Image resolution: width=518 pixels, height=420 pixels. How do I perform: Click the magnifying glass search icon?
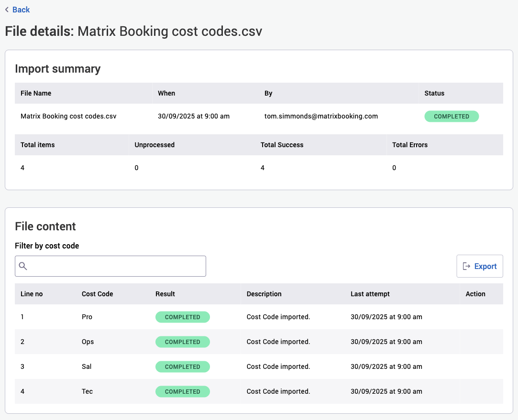(23, 266)
